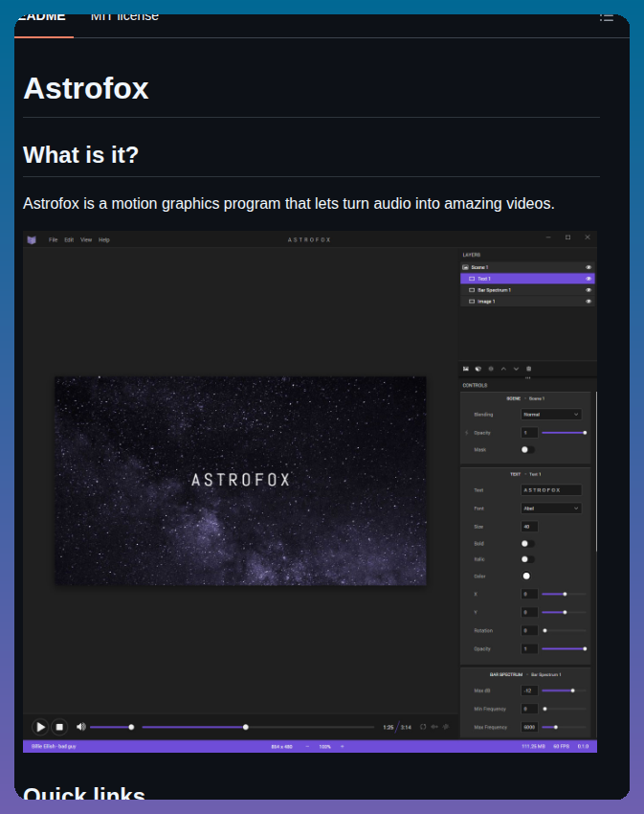The width and height of the screenshot is (644, 814).
Task: Click the display icon beside Bar Spectrum 1
Action: click(x=472, y=290)
